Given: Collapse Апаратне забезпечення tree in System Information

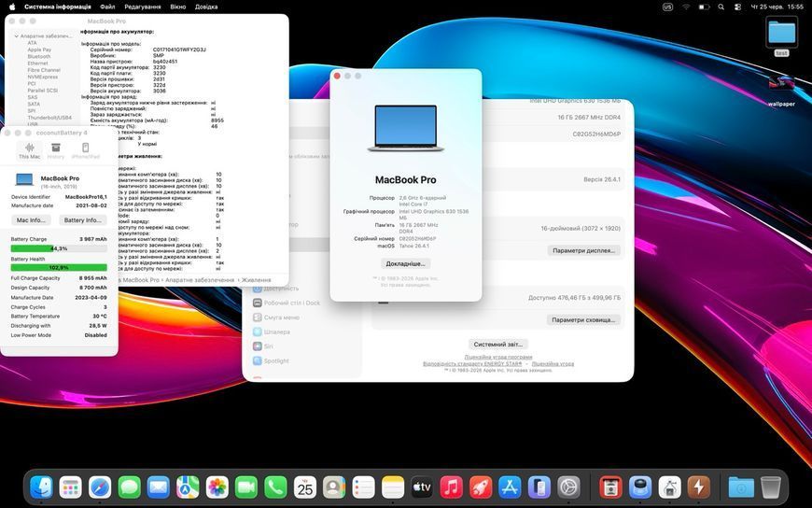Looking at the screenshot, I should [17, 36].
